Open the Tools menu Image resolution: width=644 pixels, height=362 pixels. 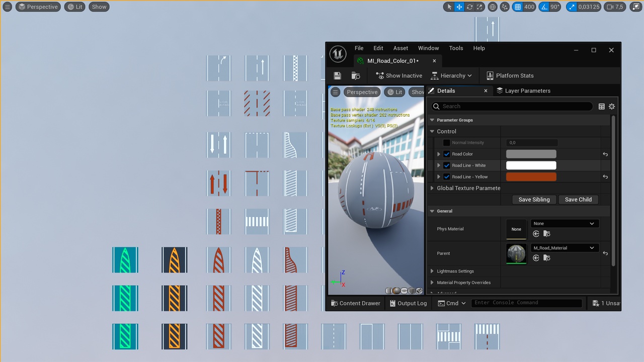456,48
